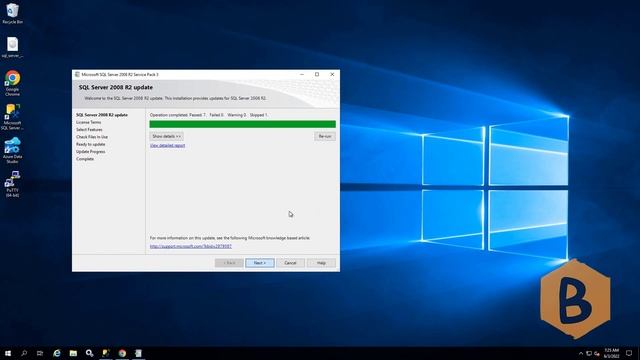Click the volume tray icon
This screenshot has height=360, width=640.
(x=597, y=353)
